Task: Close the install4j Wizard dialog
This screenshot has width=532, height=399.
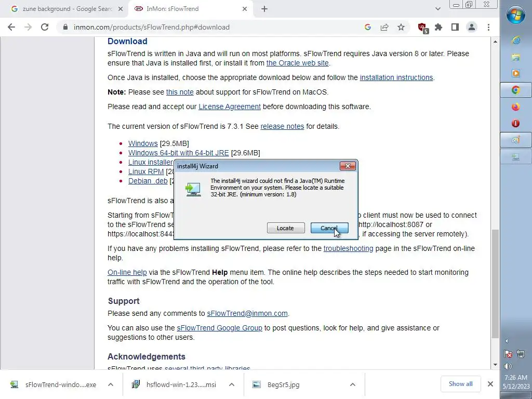Action: coord(348,166)
